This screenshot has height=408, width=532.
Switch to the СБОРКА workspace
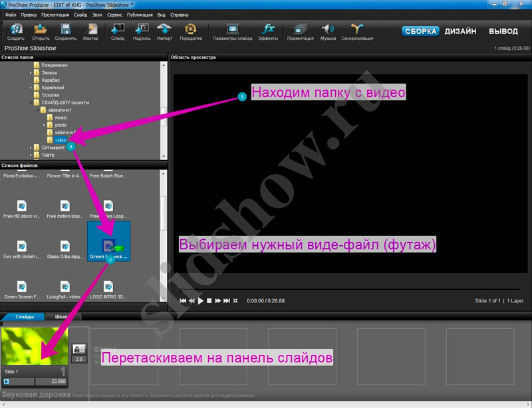click(420, 31)
